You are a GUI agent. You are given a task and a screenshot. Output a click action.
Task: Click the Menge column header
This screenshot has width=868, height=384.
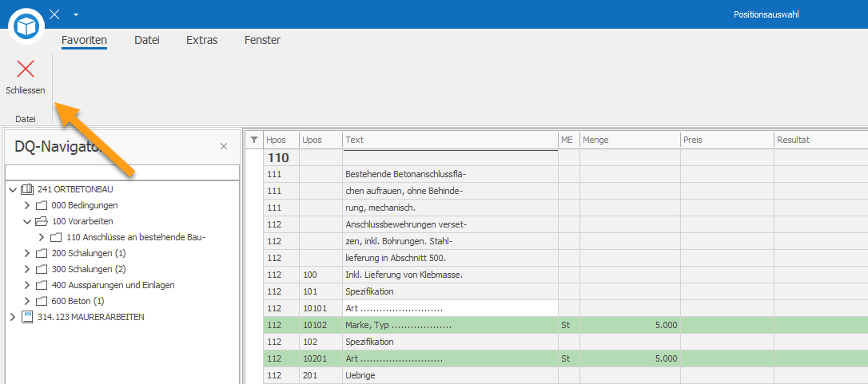(630, 140)
